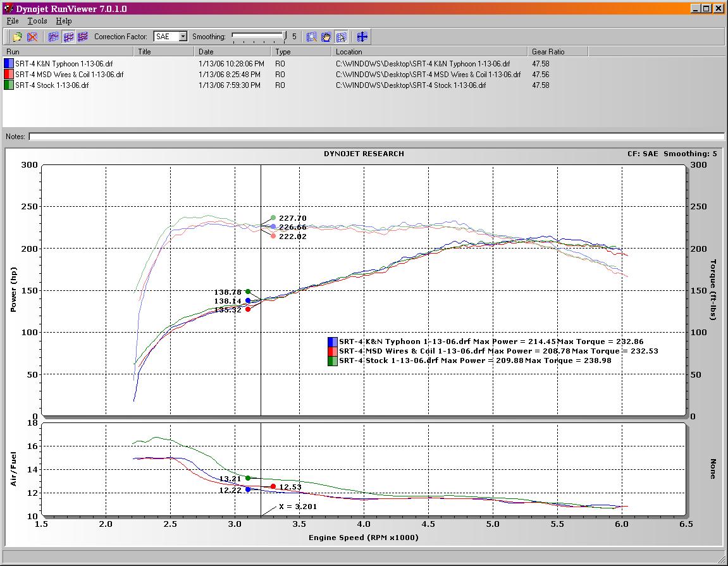This screenshot has width=728, height=566.
Task: Open the Help menu
Action: tap(64, 21)
